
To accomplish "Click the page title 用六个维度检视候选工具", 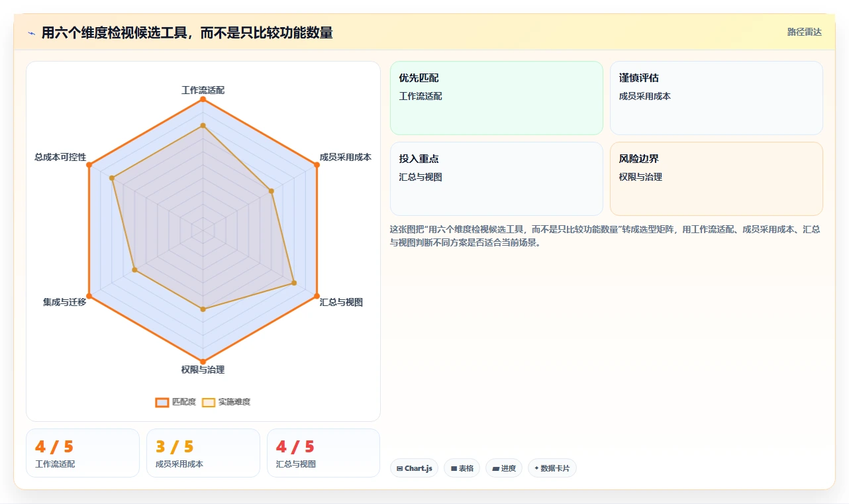I will click(187, 32).
